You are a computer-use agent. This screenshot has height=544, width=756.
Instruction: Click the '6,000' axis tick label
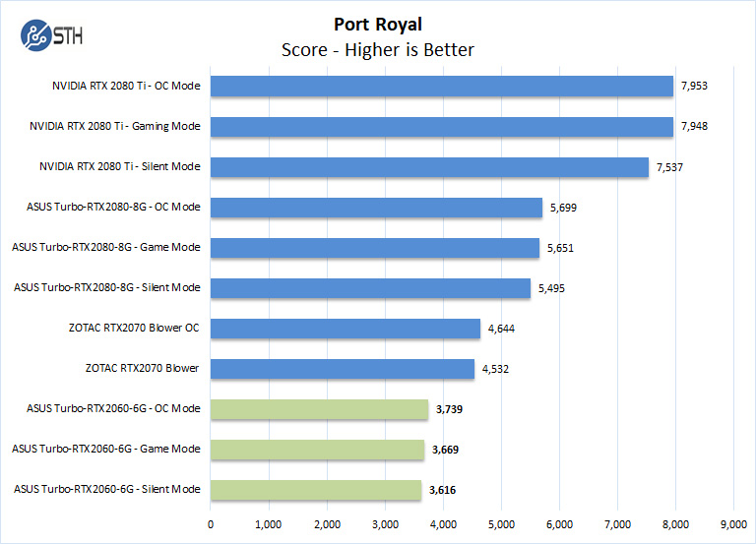[x=560, y=524]
